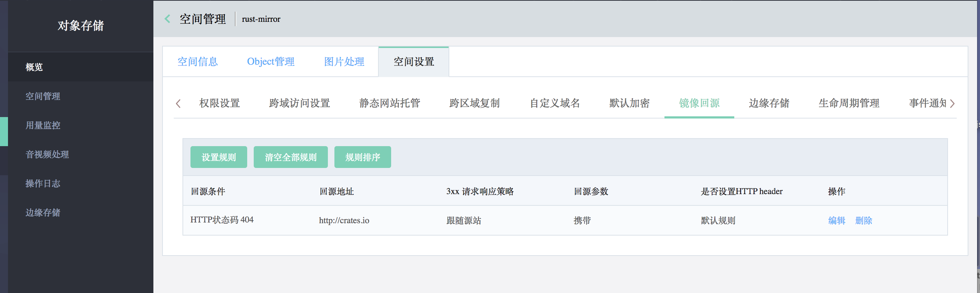Click the 携带 parameter cell

[x=582, y=220]
